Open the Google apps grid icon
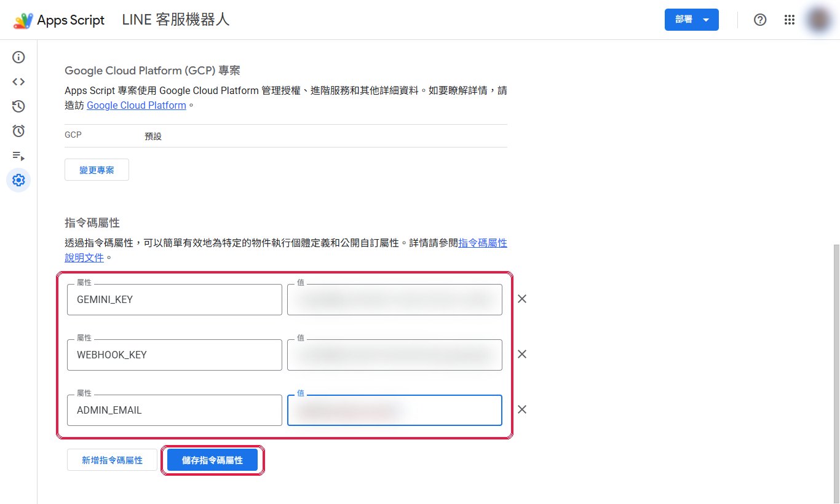 (790, 20)
